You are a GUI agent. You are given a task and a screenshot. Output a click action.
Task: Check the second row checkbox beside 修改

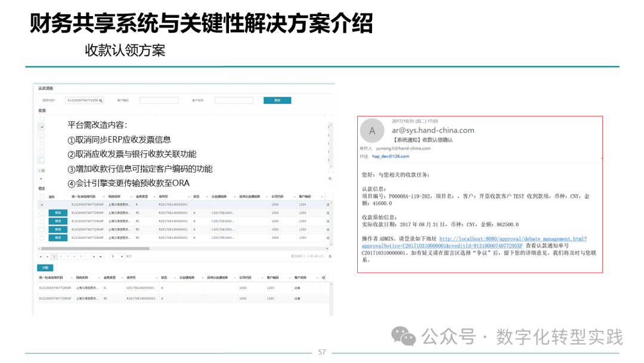point(42,213)
